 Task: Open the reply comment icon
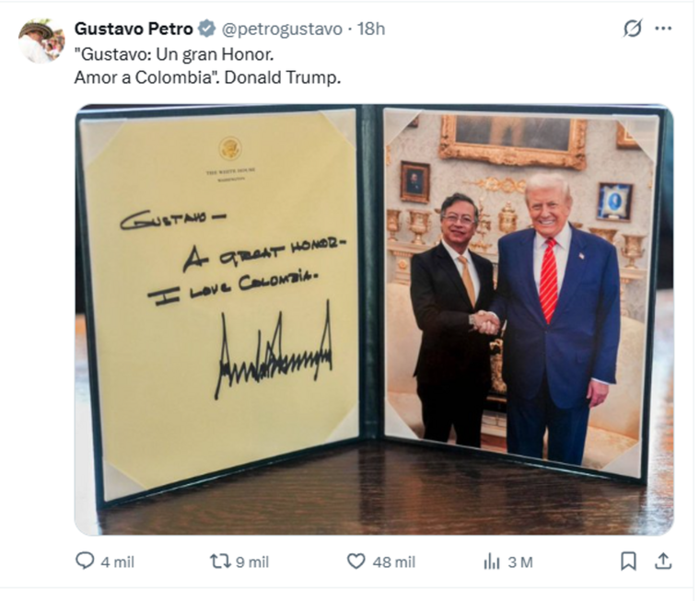85,561
